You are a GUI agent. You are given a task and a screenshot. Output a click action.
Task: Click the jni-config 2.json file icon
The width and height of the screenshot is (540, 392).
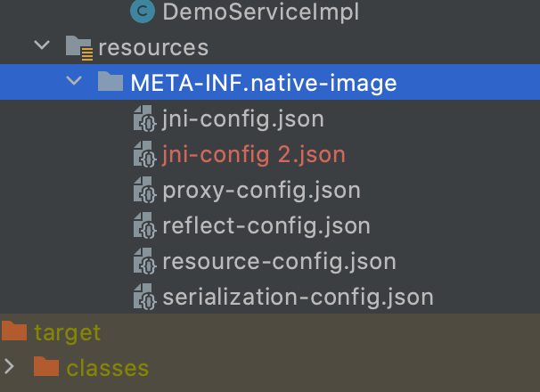point(144,154)
